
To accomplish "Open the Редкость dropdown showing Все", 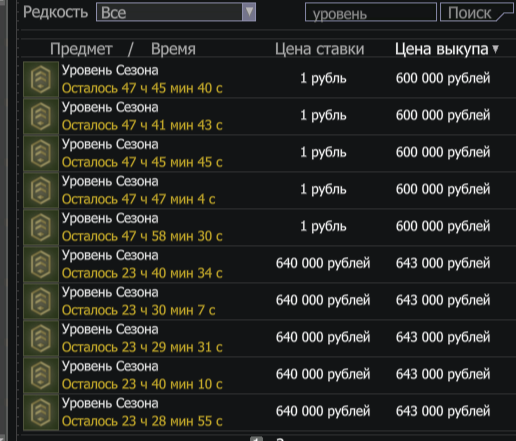I will click(x=176, y=12).
